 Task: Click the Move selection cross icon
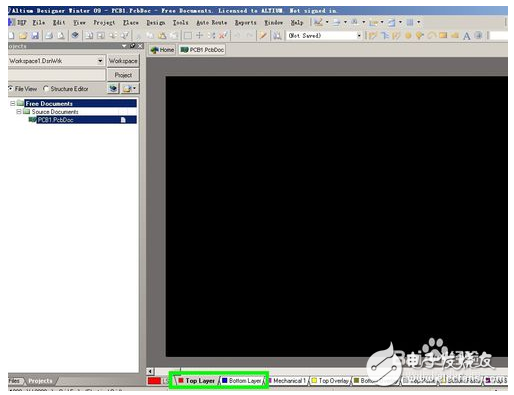[x=199, y=35]
